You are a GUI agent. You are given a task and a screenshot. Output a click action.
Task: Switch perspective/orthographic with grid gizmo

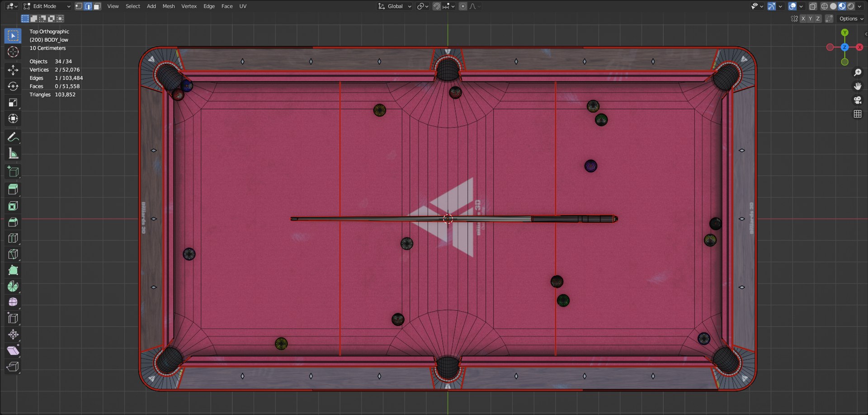[857, 114]
